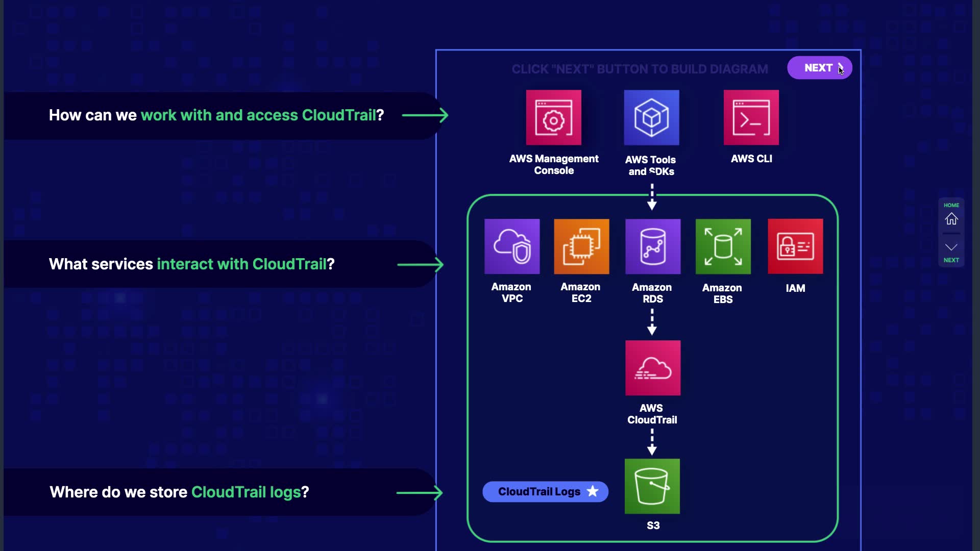This screenshot has width=980, height=551.
Task: Click the side NEXT chevron arrow
Action: pos(951,247)
